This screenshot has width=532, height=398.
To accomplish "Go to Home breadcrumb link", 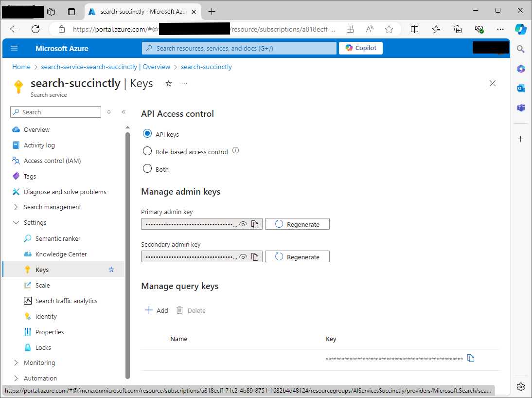I will pyautogui.click(x=21, y=67).
